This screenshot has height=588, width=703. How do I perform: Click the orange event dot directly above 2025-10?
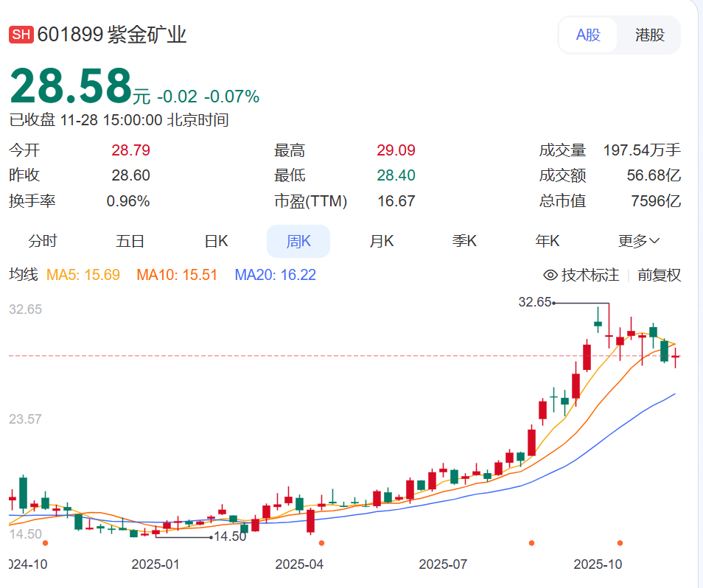point(620,543)
